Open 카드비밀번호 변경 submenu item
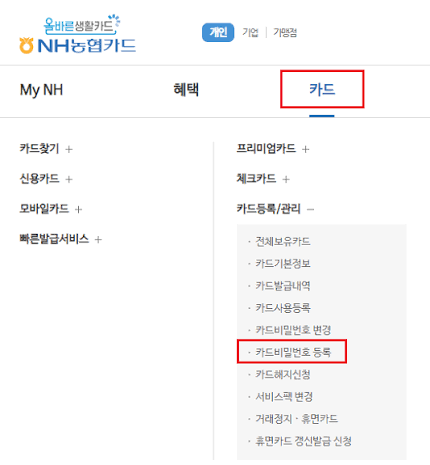430x465 pixels. coord(293,330)
